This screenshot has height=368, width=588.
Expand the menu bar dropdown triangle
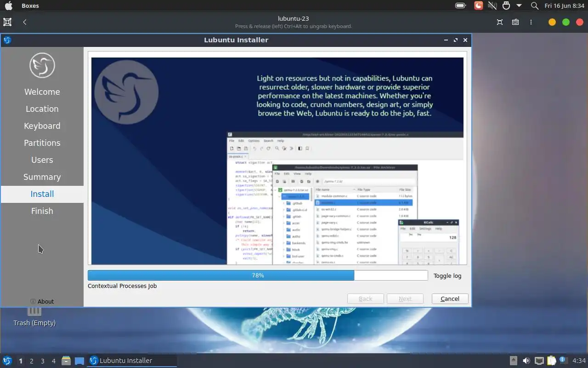click(519, 6)
